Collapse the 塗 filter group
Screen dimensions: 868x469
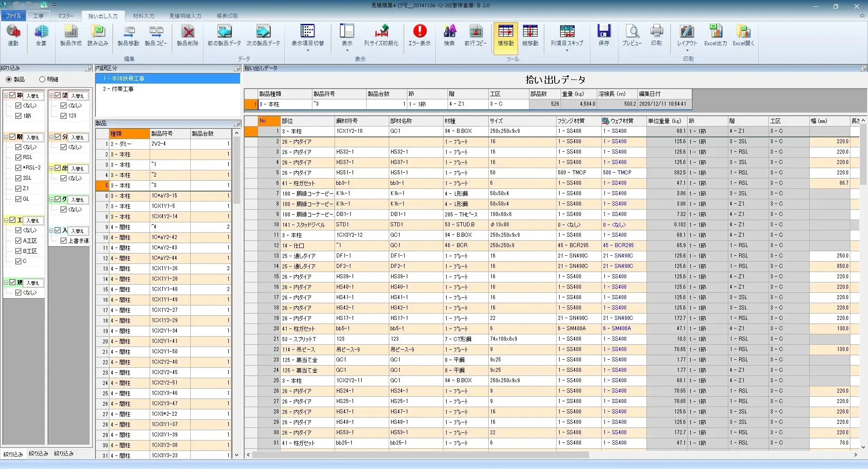pos(52,95)
